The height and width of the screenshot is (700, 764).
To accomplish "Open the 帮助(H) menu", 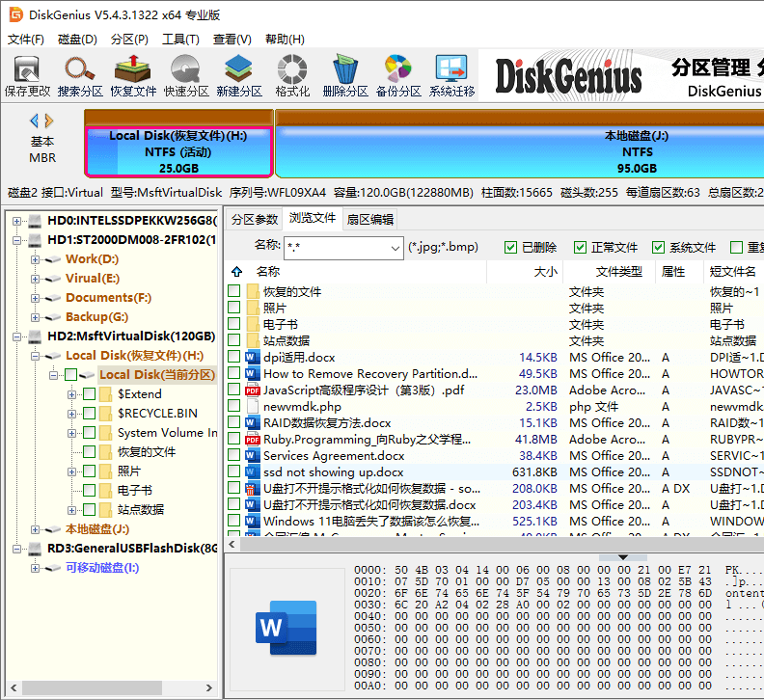I will (285, 40).
